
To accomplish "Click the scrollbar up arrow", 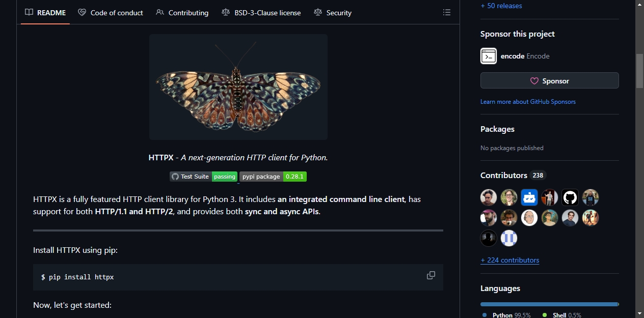I will click(x=640, y=4).
